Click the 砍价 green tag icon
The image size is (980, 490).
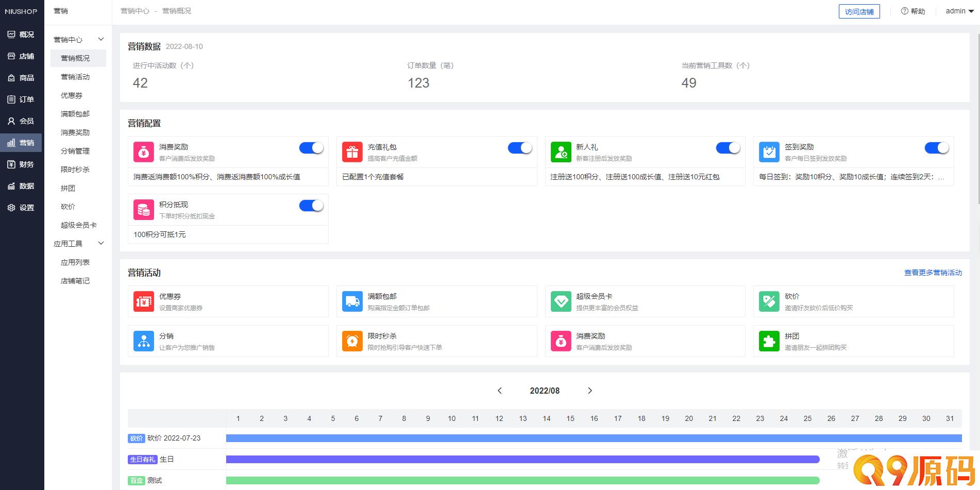pos(769,301)
